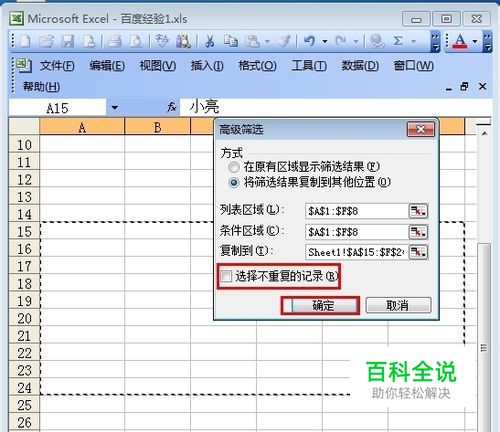500x432 pixels.
Task: Click the formula bar showing 小亮
Action: coord(335,107)
